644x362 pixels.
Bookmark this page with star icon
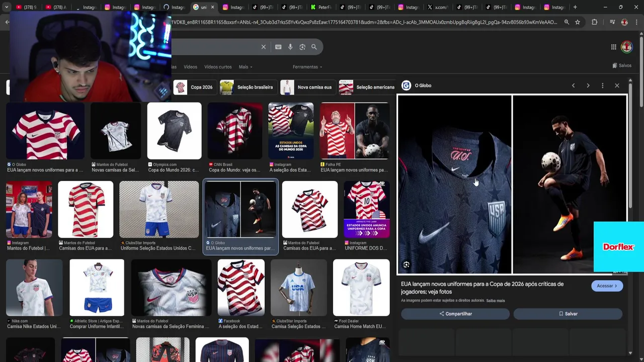pyautogui.click(x=578, y=22)
